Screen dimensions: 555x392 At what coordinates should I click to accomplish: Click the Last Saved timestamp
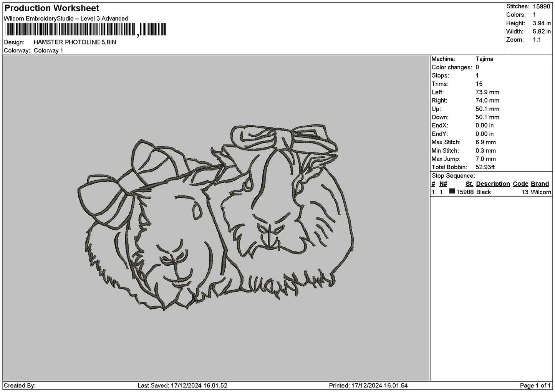pos(182,385)
